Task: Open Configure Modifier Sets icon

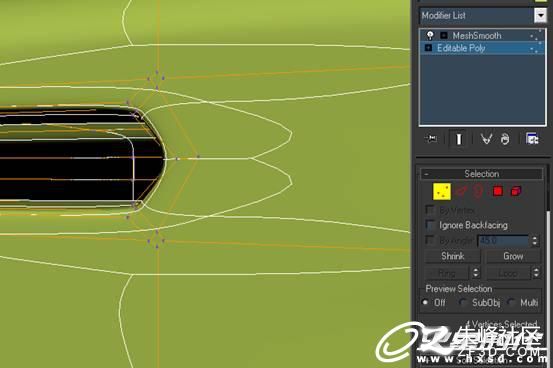Action: point(532,139)
